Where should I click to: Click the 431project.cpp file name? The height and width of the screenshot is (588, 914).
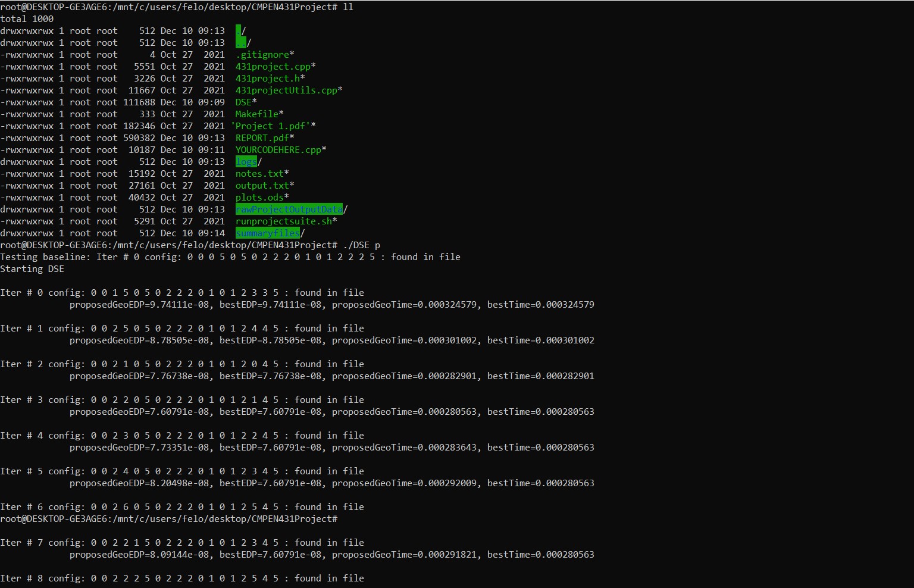coord(273,67)
